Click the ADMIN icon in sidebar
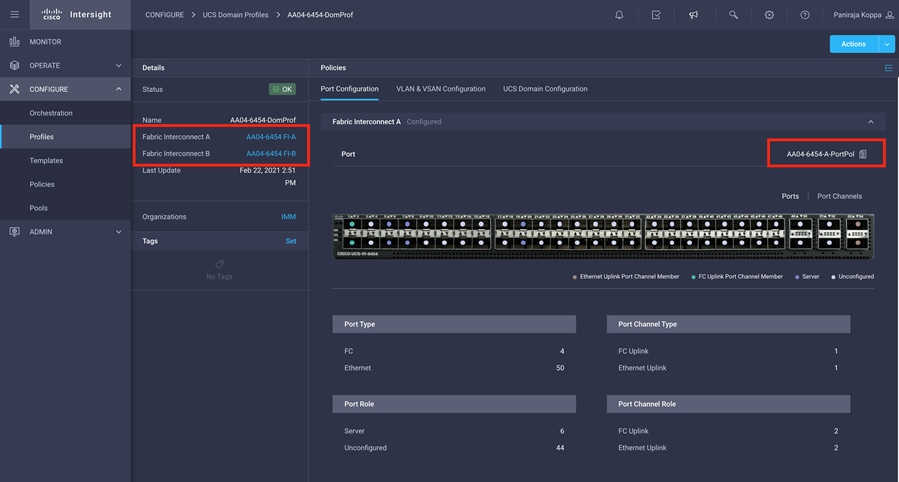Image resolution: width=899 pixels, height=482 pixels. 14,232
